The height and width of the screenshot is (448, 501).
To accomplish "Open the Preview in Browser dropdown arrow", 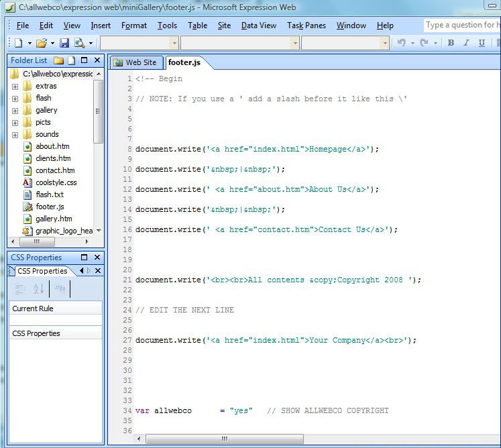I will tap(91, 43).
